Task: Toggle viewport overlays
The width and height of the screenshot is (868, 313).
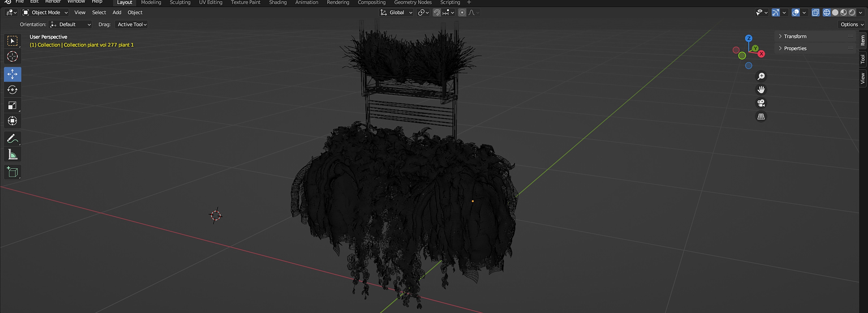Action: point(796,13)
